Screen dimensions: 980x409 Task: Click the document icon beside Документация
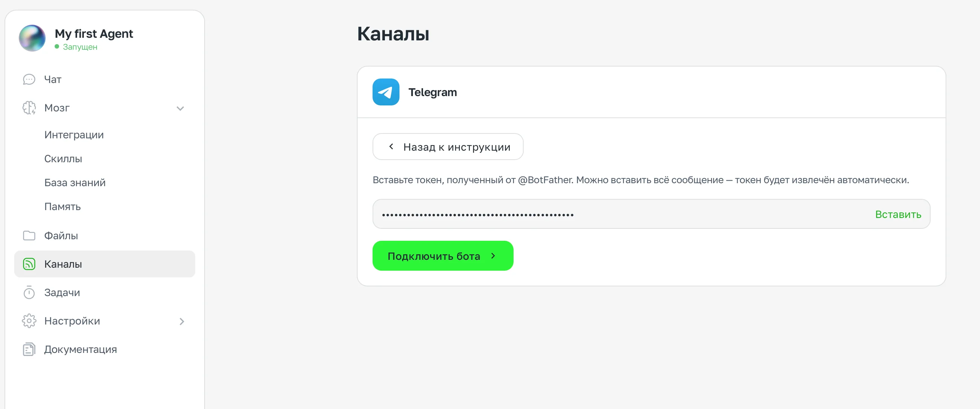29,349
